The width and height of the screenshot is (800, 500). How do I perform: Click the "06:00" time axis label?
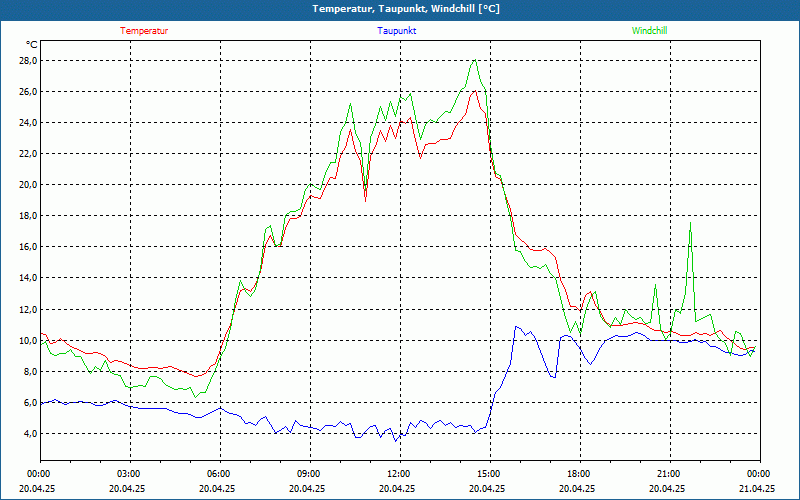tap(220, 474)
